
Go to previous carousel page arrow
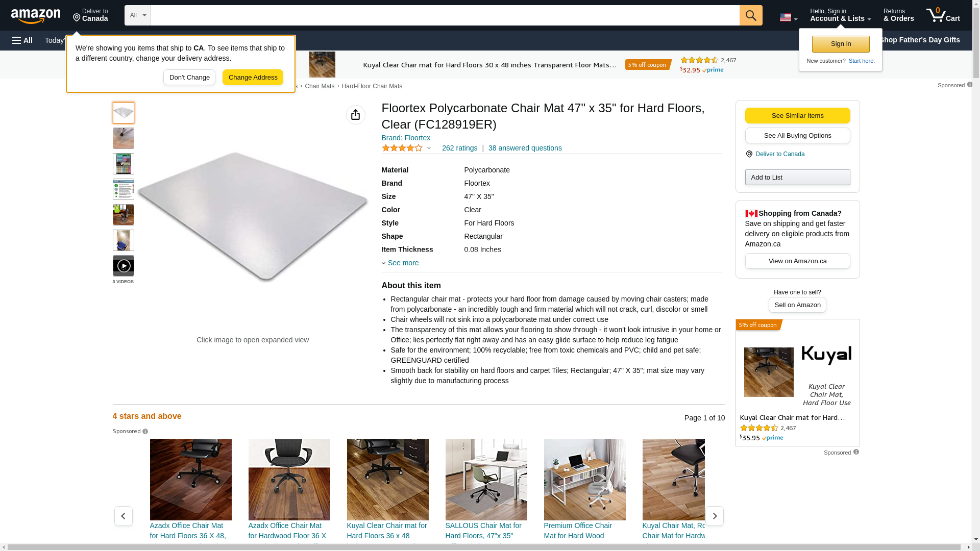point(124,516)
